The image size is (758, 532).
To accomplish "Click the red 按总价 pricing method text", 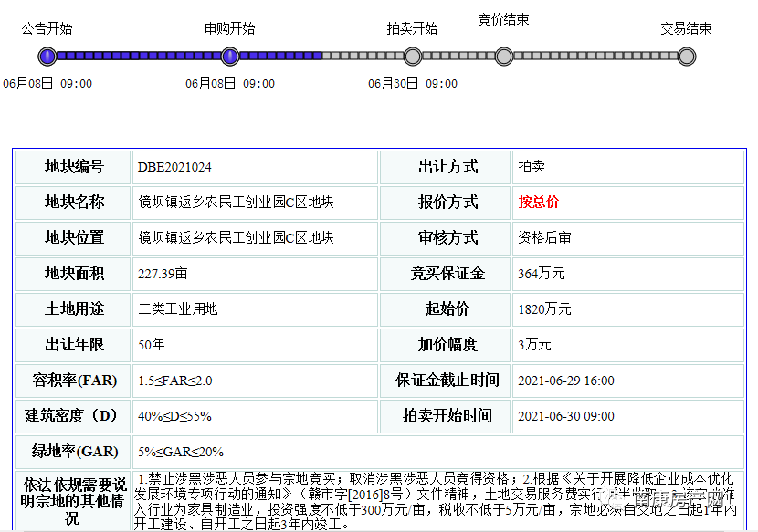I will point(541,203).
